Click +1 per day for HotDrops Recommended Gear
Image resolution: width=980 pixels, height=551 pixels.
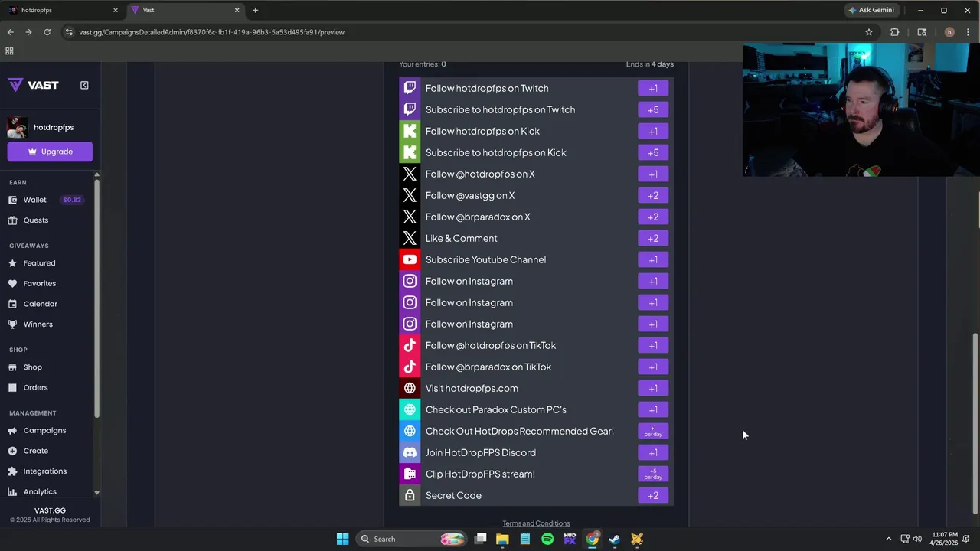(x=653, y=431)
